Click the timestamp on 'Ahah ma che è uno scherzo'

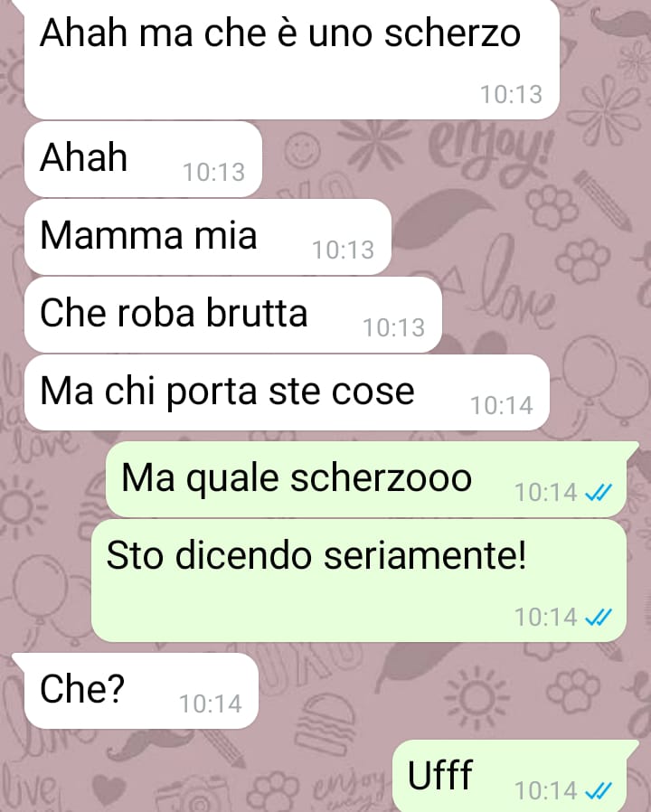click(x=512, y=95)
